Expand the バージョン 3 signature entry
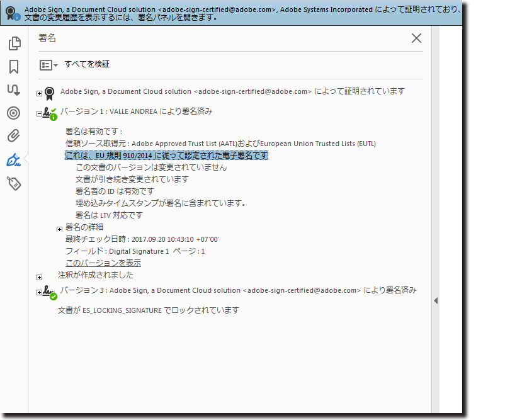This screenshot has width=522, height=420. pyautogui.click(x=39, y=292)
